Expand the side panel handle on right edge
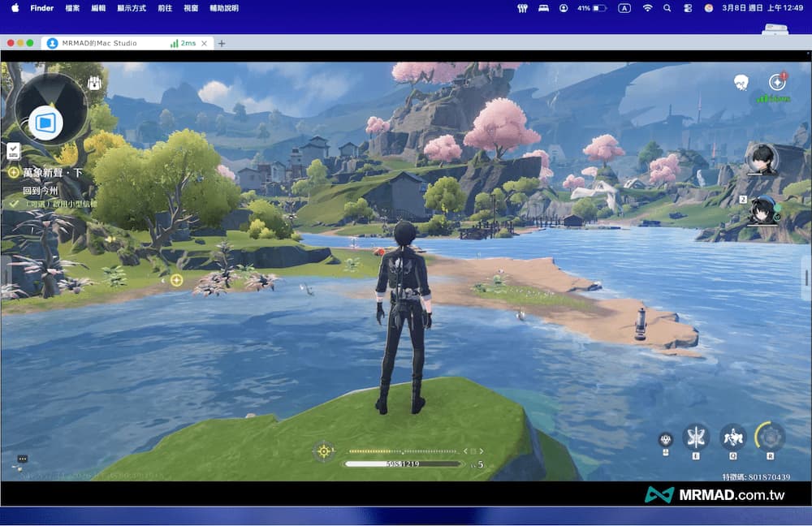 (806, 278)
